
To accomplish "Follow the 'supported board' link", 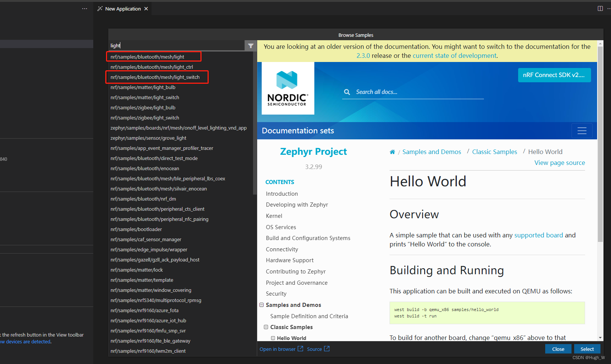I will (x=538, y=235).
